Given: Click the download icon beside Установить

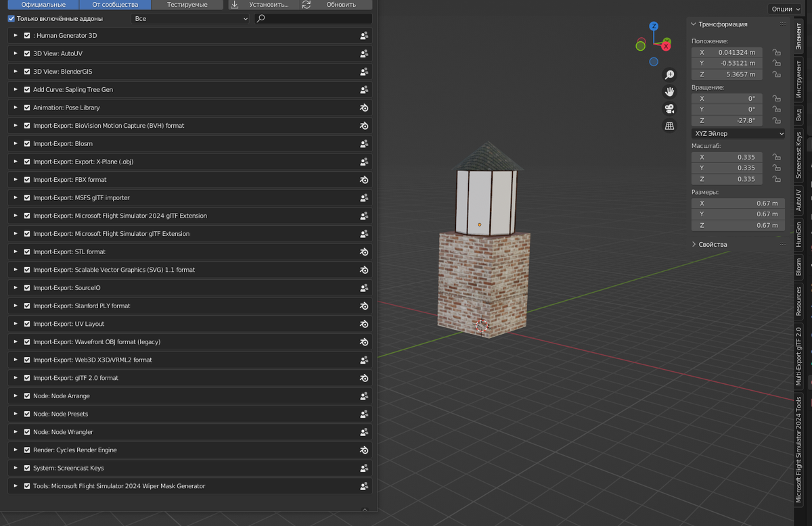Looking at the screenshot, I should click(235, 5).
